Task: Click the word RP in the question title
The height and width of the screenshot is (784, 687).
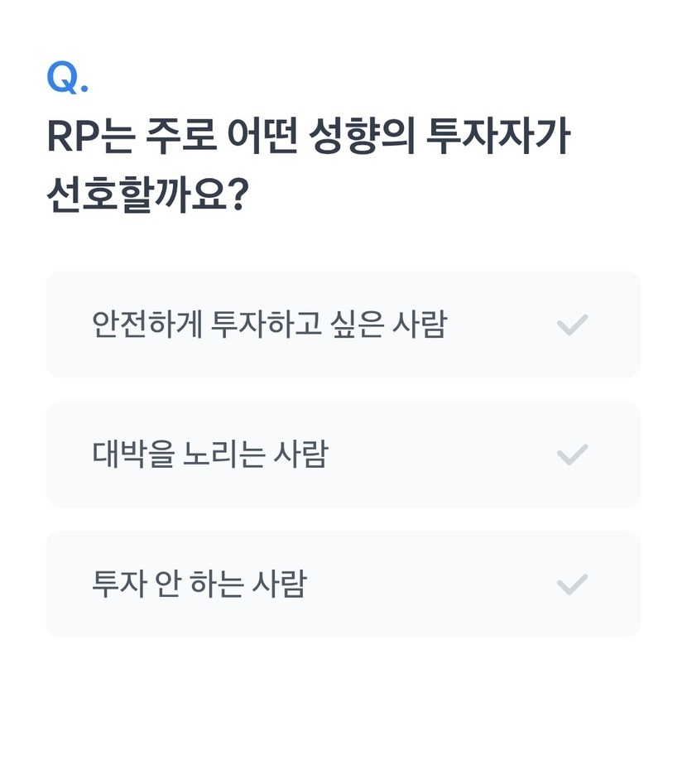Action: coord(71,137)
